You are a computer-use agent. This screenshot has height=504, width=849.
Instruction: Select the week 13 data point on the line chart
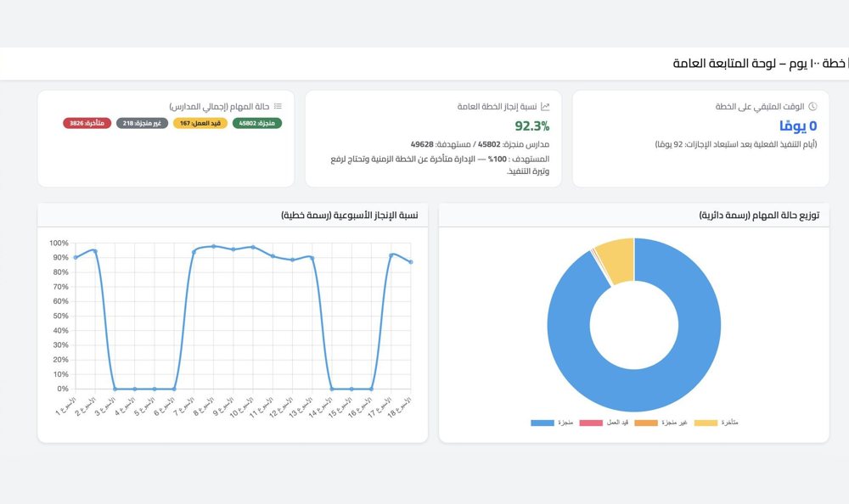312,258
